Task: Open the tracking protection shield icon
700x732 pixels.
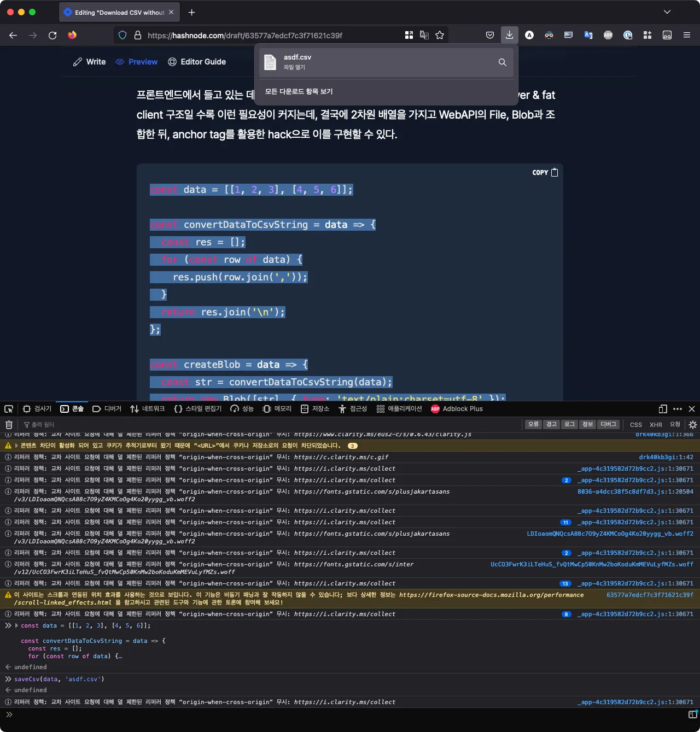Action: 122,35
